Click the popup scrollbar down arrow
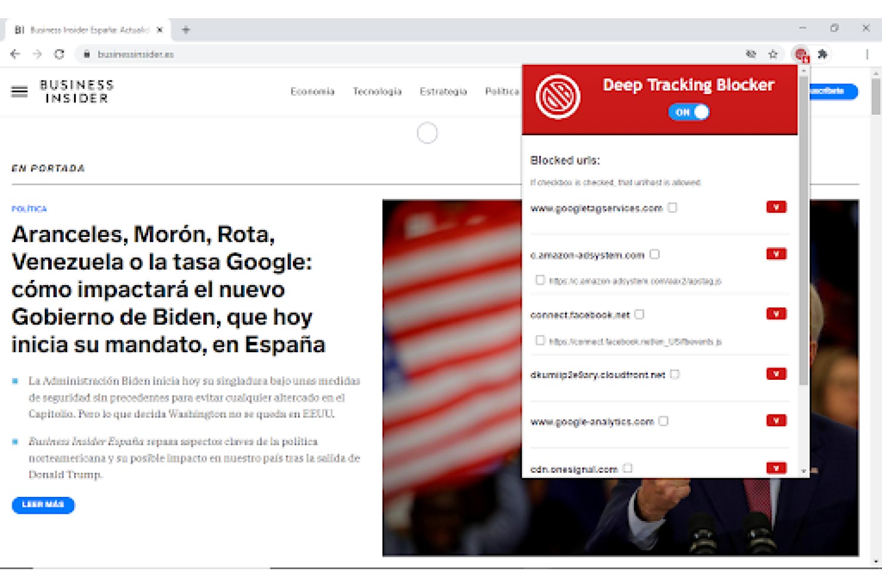 coord(804,472)
